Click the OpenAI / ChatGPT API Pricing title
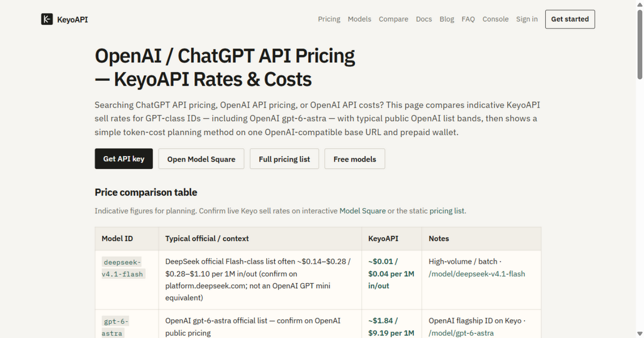 (x=225, y=67)
